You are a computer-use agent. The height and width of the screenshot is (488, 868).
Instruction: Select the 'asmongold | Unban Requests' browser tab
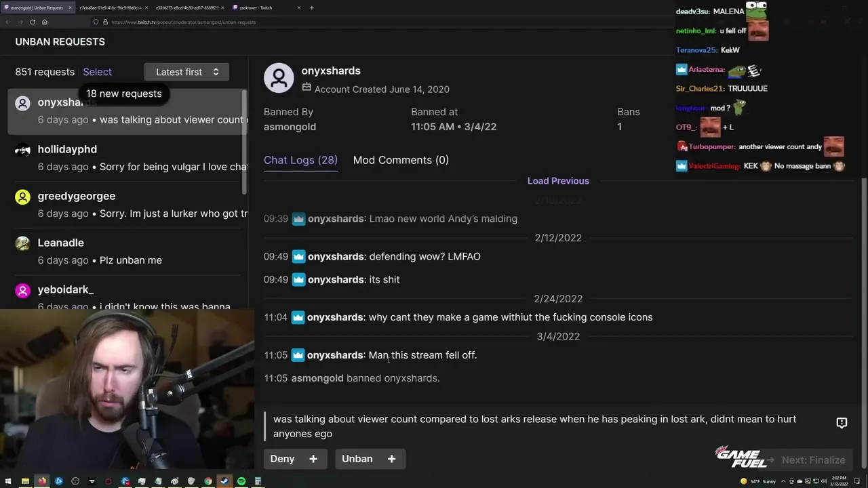tap(37, 7)
